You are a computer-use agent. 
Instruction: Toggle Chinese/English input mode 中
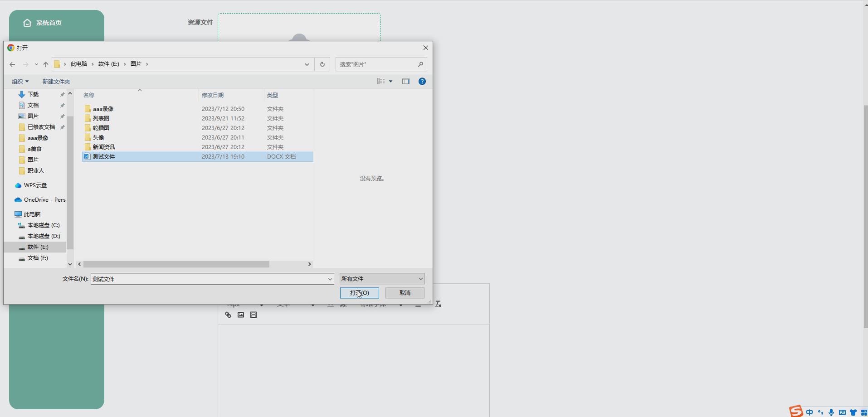[x=809, y=412]
